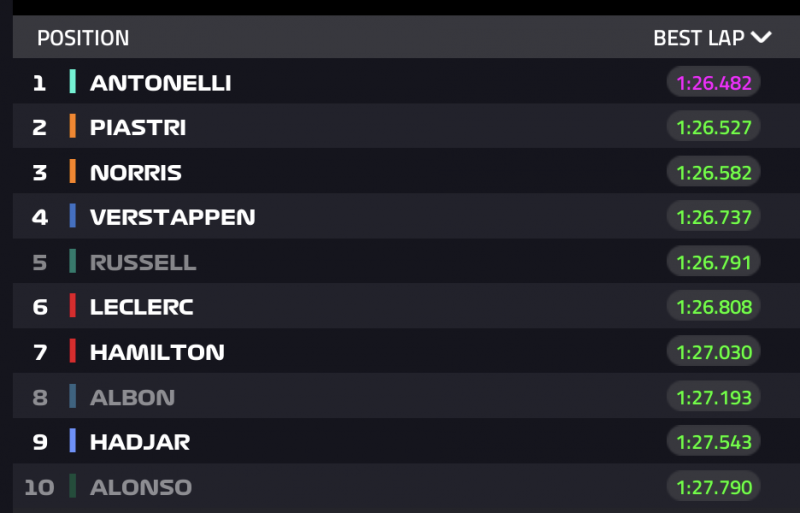This screenshot has height=513, width=800.
Task: Click Hamilton's 1:27.030 lap time badge
Action: [714, 352]
